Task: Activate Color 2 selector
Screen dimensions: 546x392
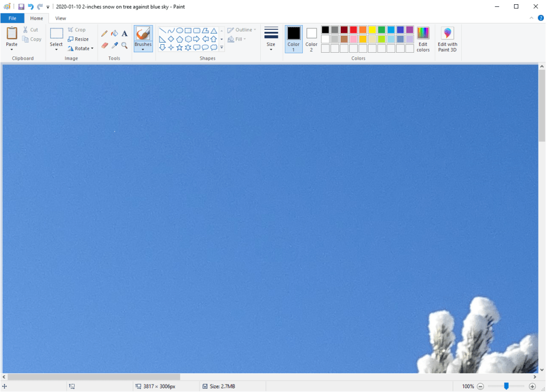Action: 311,39
